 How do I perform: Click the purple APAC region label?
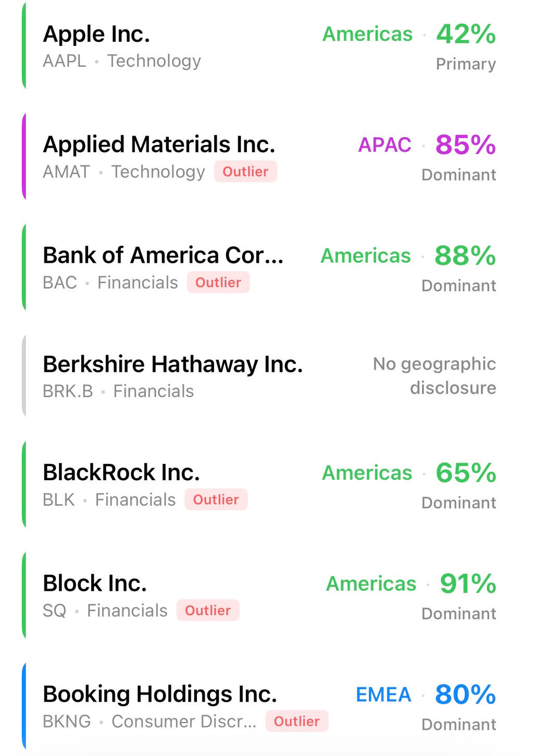click(x=384, y=145)
